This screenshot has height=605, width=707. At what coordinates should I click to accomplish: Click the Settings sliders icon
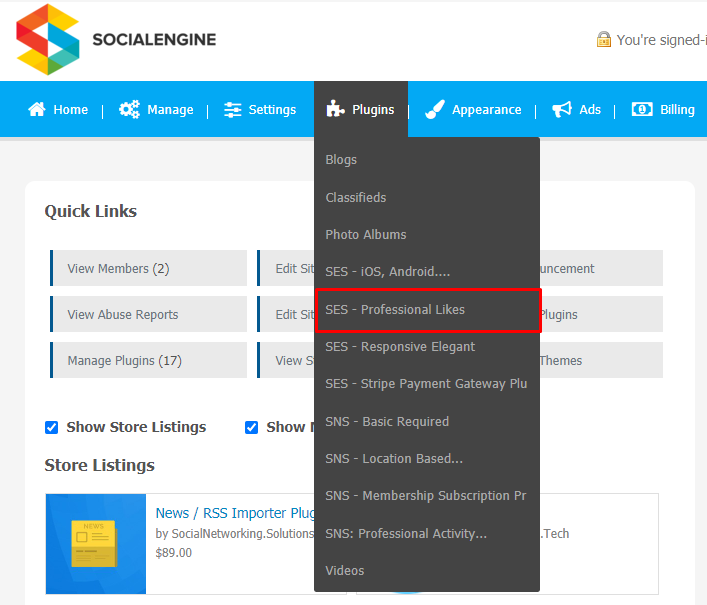pos(233,110)
